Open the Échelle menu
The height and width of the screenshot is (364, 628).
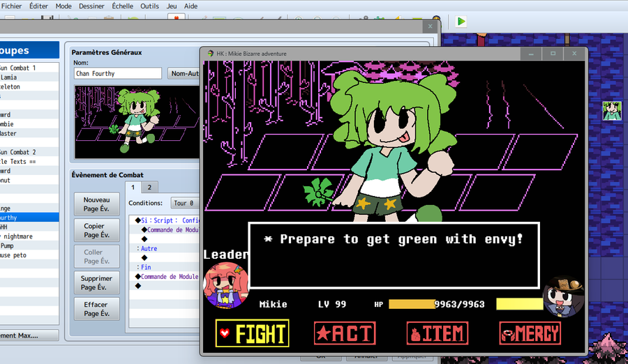click(x=123, y=6)
